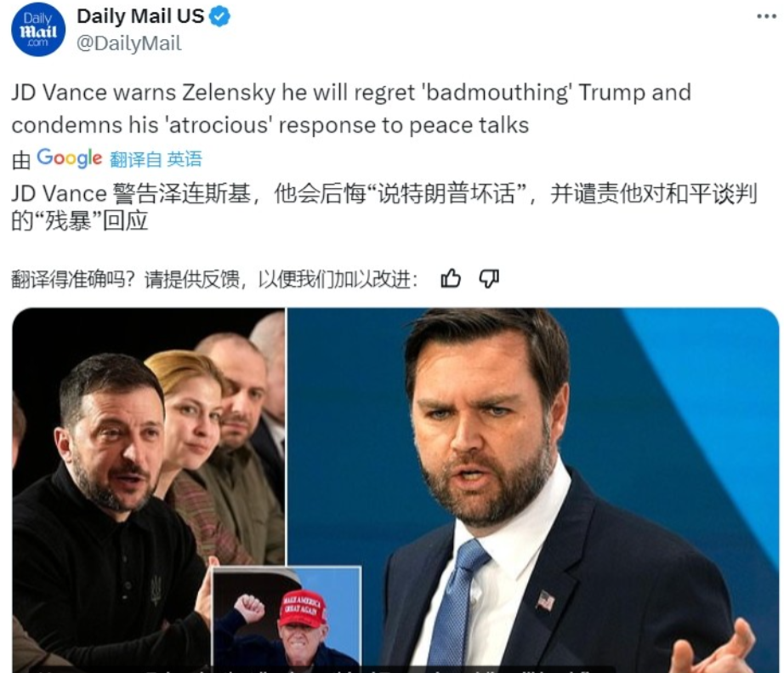784x673 pixels.
Task: Open the Daily Mail US profile name
Action: coord(140,16)
